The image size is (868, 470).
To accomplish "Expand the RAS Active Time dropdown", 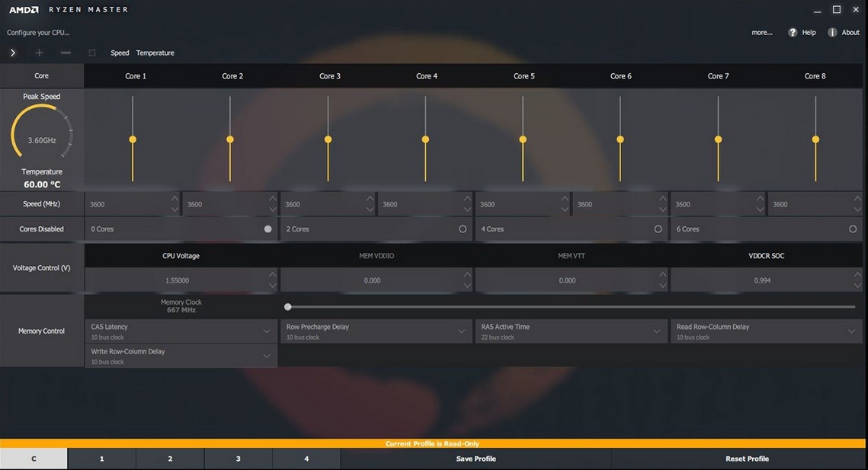I will (x=656, y=331).
